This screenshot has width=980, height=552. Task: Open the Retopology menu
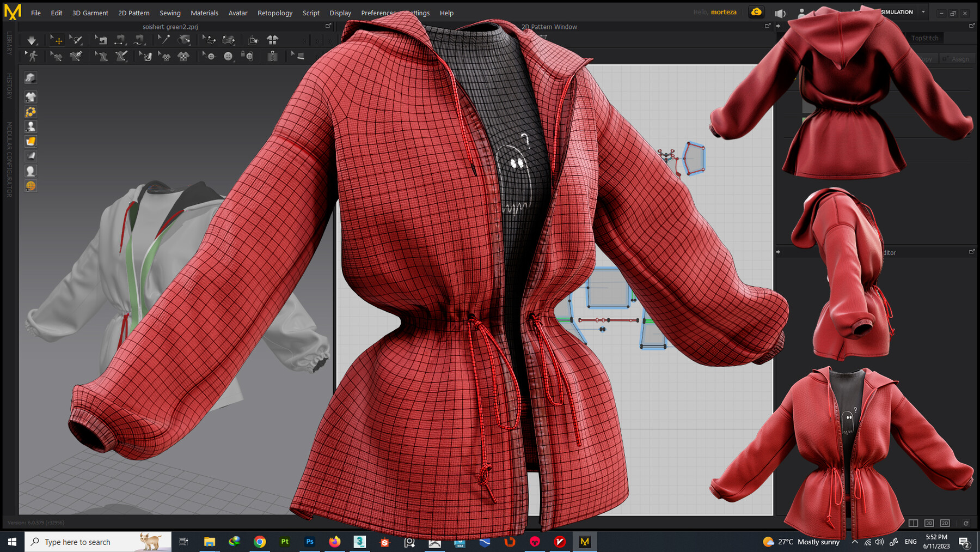275,13
